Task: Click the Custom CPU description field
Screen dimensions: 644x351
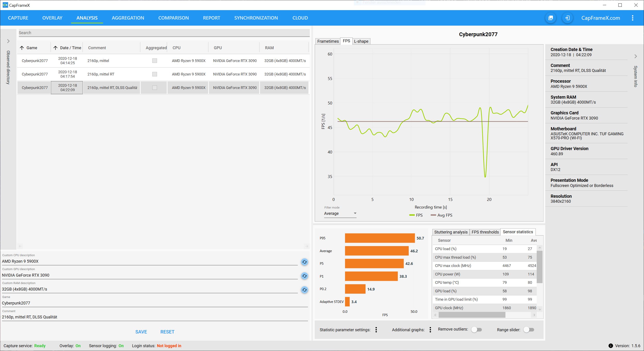Action: (x=150, y=261)
